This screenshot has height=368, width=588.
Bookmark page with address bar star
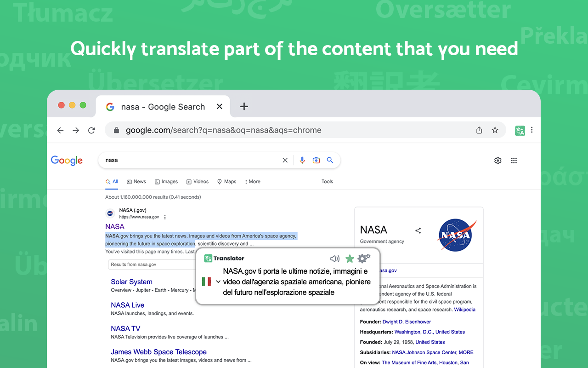[x=495, y=130]
